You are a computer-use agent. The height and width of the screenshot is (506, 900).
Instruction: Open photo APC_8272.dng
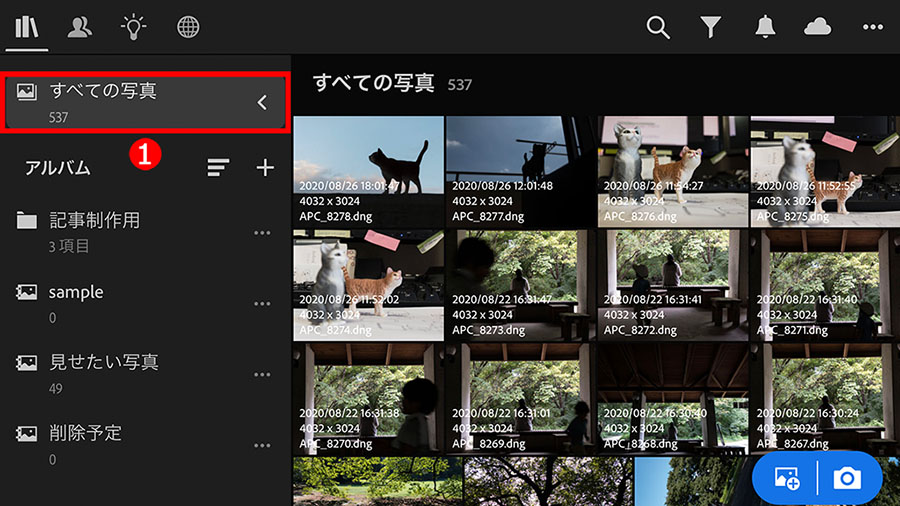pyautogui.click(x=673, y=285)
